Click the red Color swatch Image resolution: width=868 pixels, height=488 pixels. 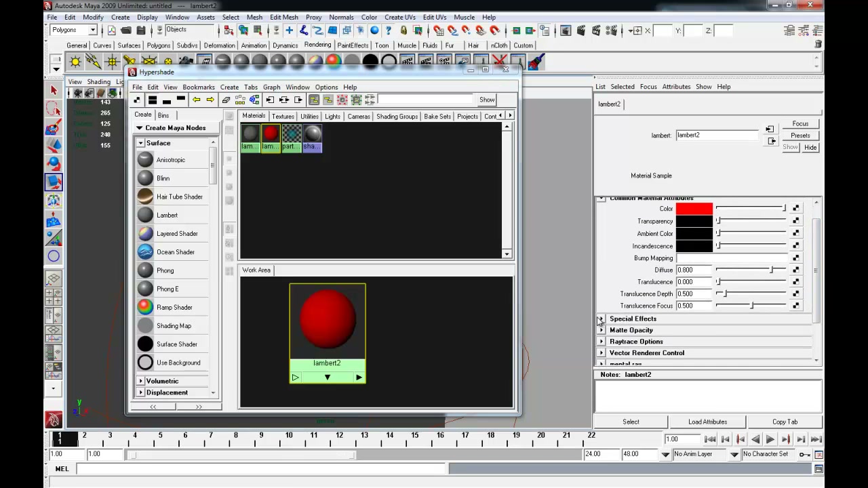pyautogui.click(x=694, y=209)
